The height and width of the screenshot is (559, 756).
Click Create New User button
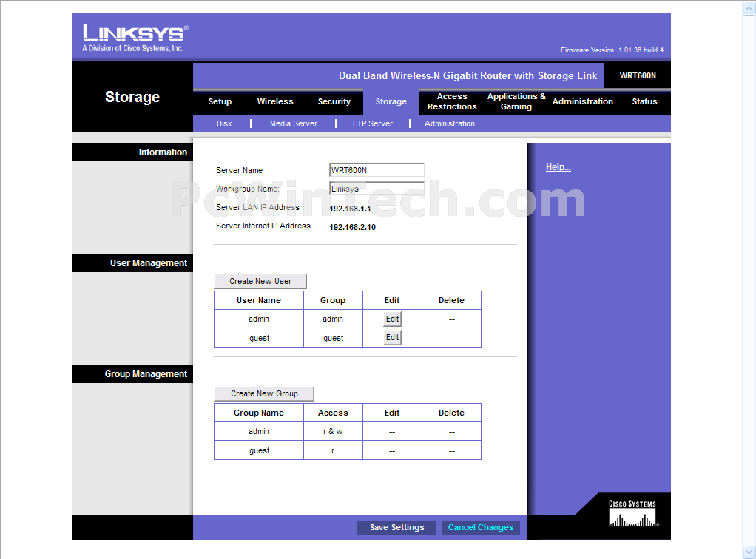260,281
